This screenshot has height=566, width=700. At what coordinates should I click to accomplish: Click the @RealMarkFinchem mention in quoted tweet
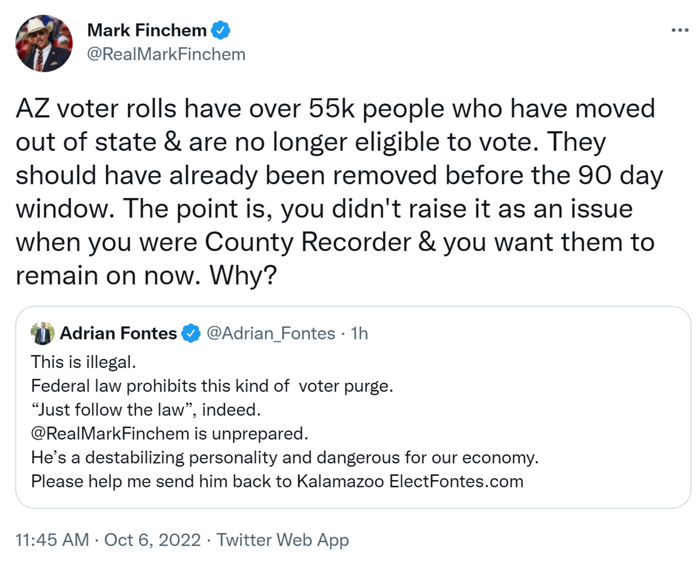pyautogui.click(x=111, y=435)
